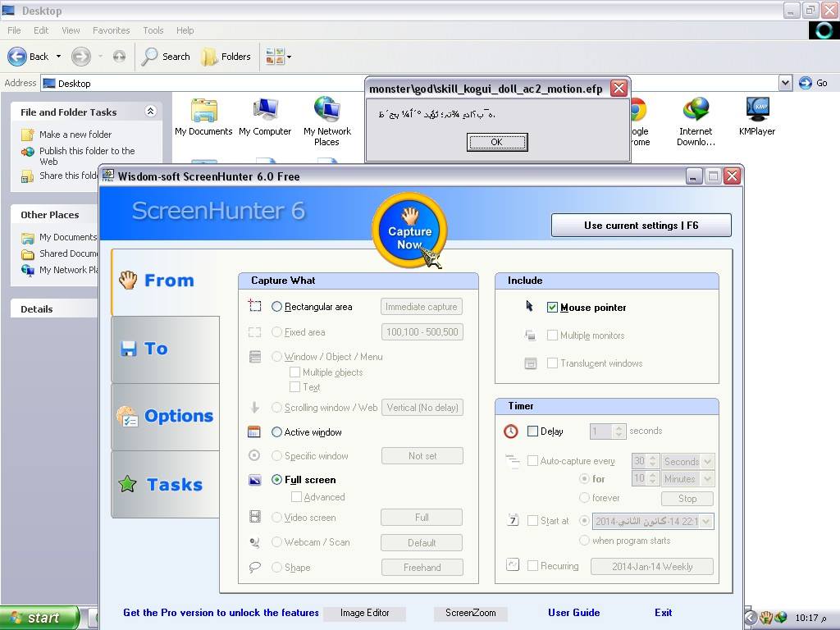Open the Back history dropdown arrow
This screenshot has height=630, width=840.
[58, 57]
